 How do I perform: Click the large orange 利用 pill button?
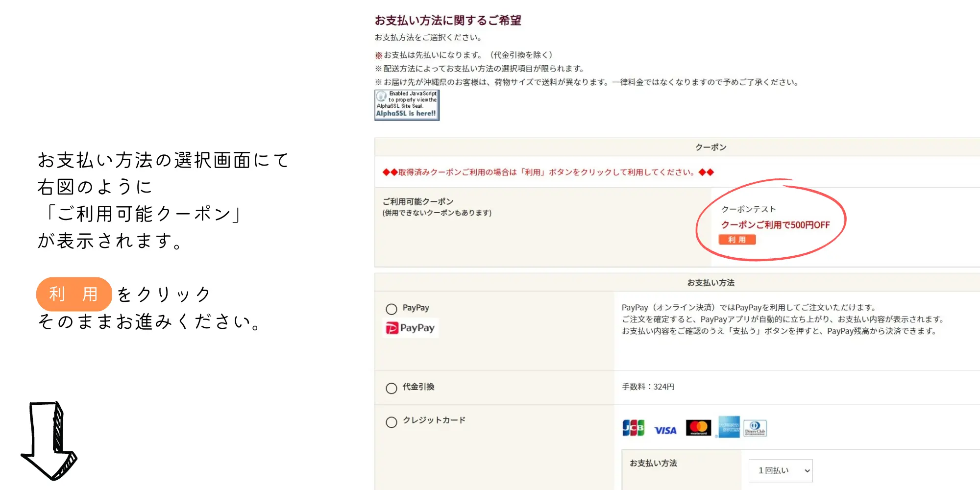pyautogui.click(x=74, y=294)
